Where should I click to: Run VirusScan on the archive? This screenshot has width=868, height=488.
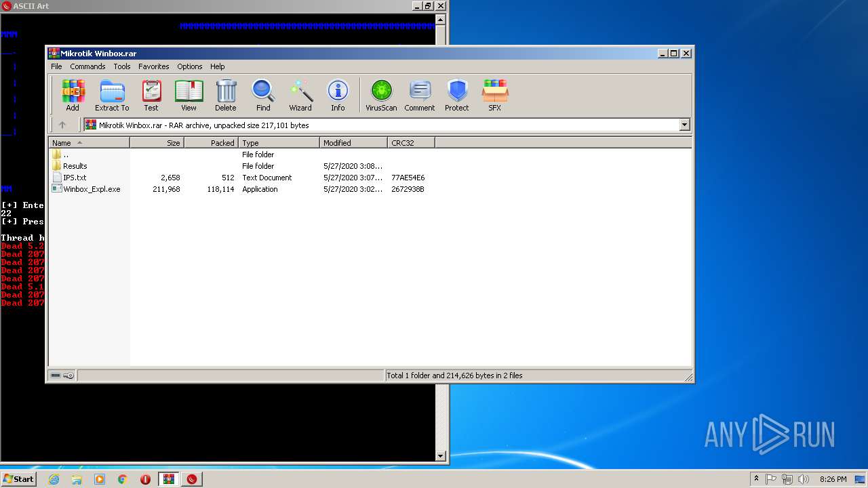click(x=381, y=96)
